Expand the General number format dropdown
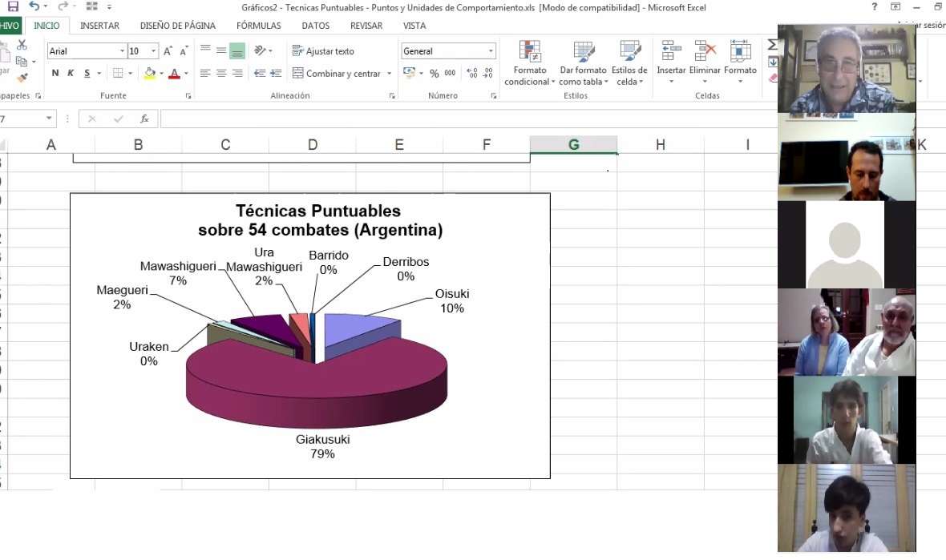946x560 pixels. click(491, 51)
